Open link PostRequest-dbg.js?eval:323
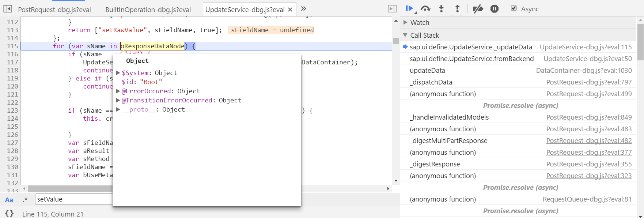Screen dimensions: 644x218 589,176
